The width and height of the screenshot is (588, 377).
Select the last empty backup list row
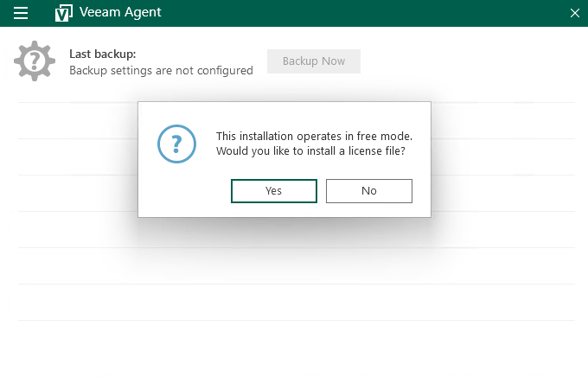(x=294, y=302)
